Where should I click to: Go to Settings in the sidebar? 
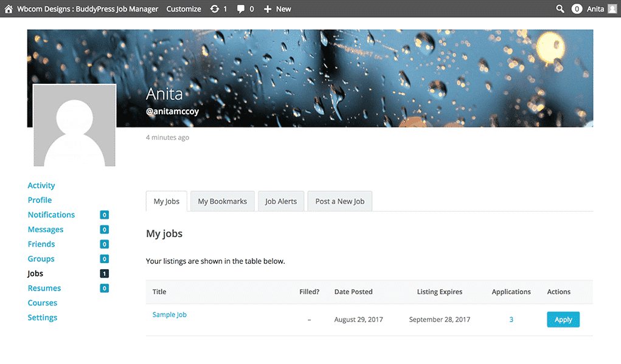(x=42, y=317)
